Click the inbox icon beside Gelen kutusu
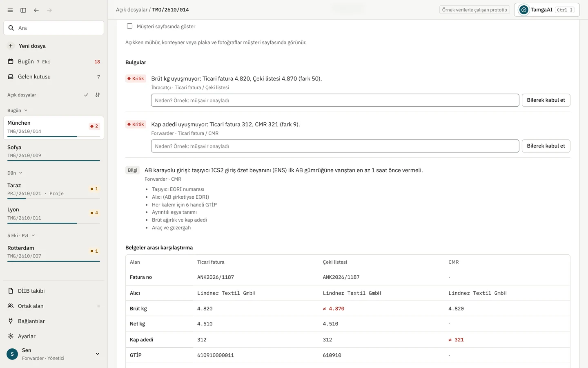The width and height of the screenshot is (588, 368). click(11, 76)
